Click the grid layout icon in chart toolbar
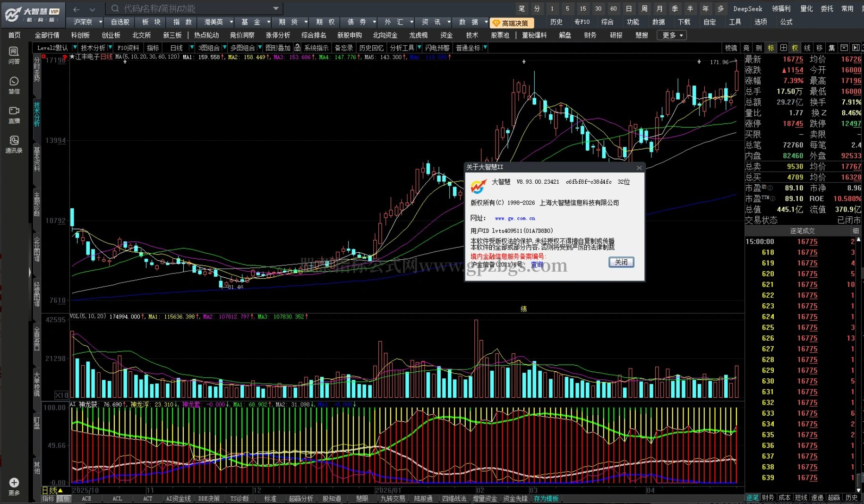The width and height of the screenshot is (864, 504). click(784, 48)
